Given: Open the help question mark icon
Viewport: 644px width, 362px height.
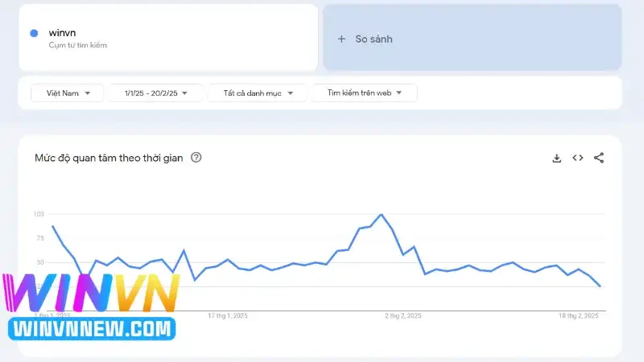Looking at the screenshot, I should [x=196, y=158].
